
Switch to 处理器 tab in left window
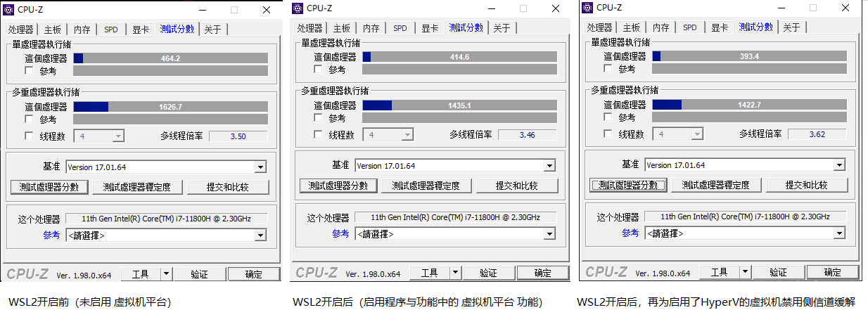coord(21,30)
